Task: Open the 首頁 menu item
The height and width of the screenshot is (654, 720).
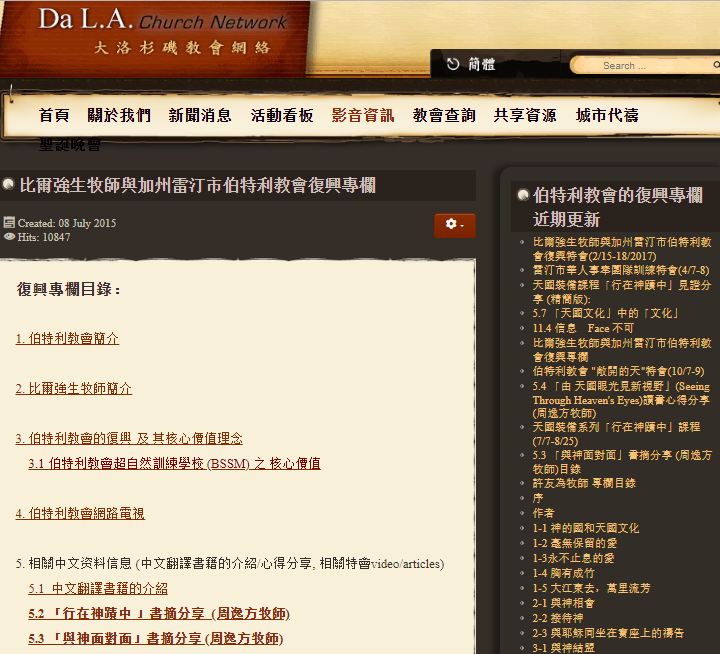Action: click(54, 115)
